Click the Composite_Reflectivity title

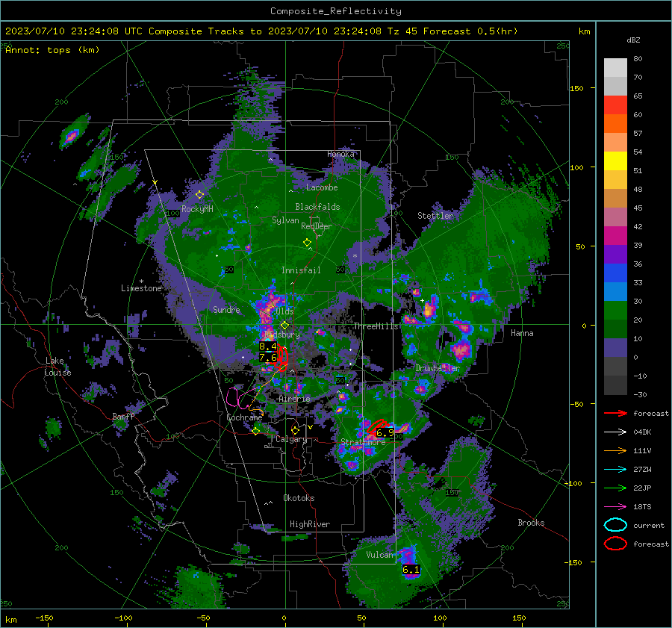pos(335,11)
